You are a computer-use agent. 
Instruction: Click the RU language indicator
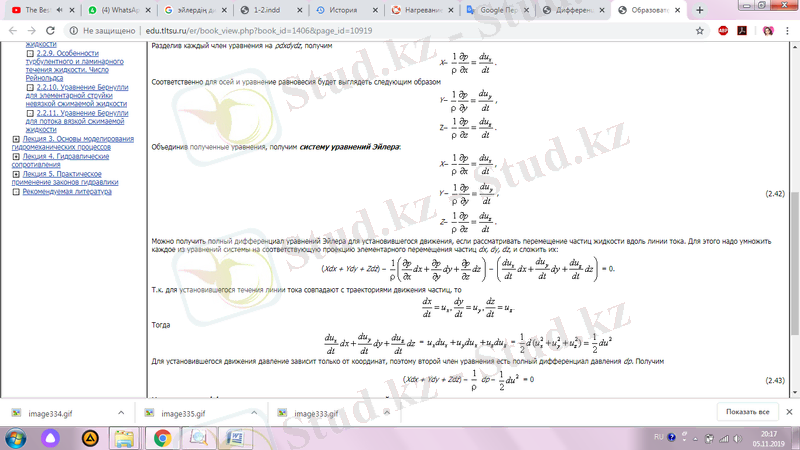659,437
